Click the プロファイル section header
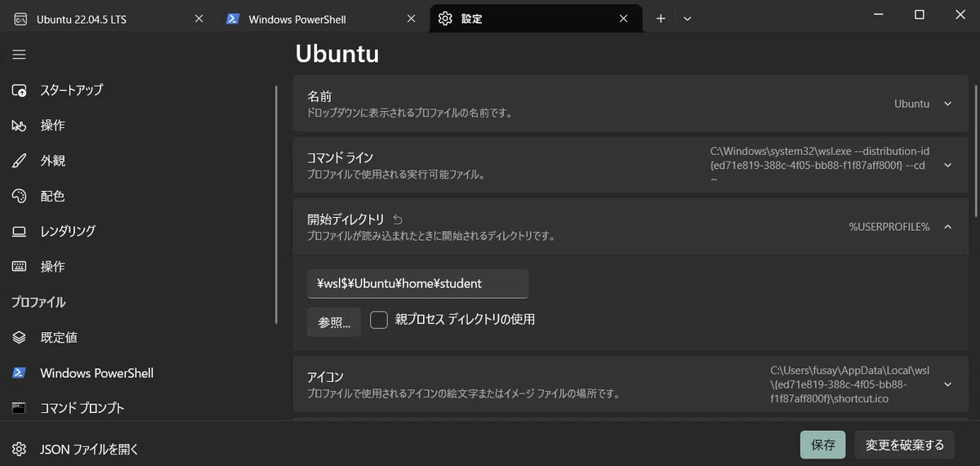 [x=38, y=302]
